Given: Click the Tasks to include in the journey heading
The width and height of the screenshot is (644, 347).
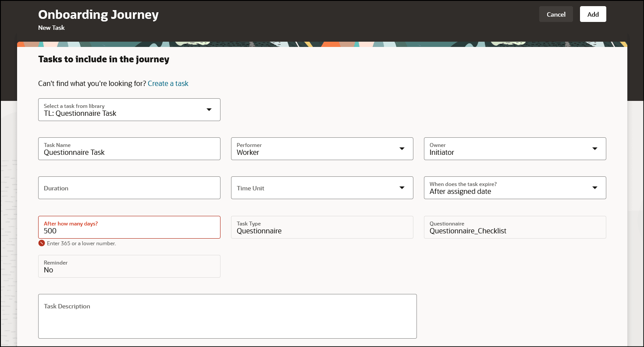Looking at the screenshot, I should [x=104, y=59].
